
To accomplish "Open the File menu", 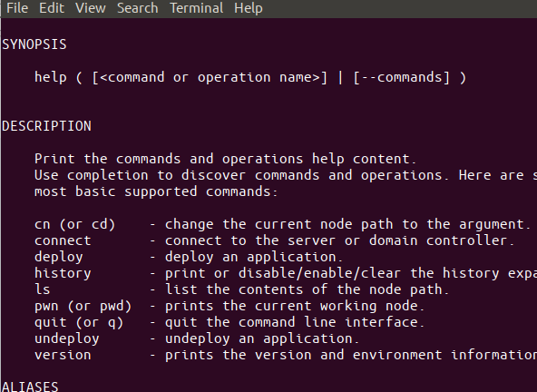I will [17, 8].
